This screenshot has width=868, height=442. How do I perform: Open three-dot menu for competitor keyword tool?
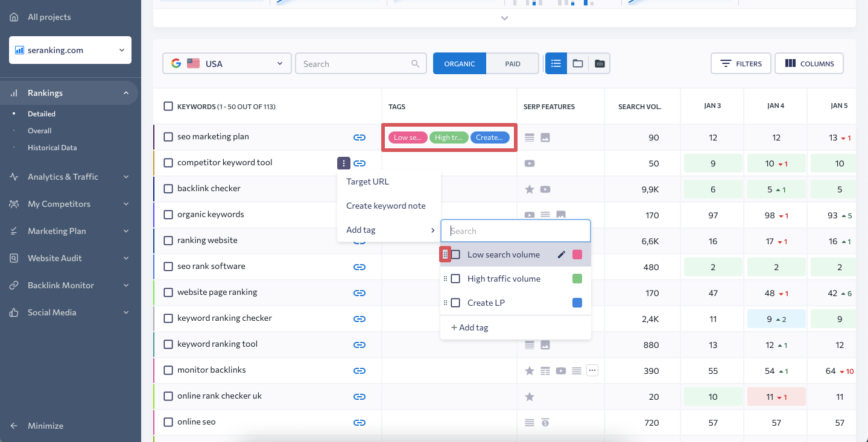pyautogui.click(x=343, y=163)
